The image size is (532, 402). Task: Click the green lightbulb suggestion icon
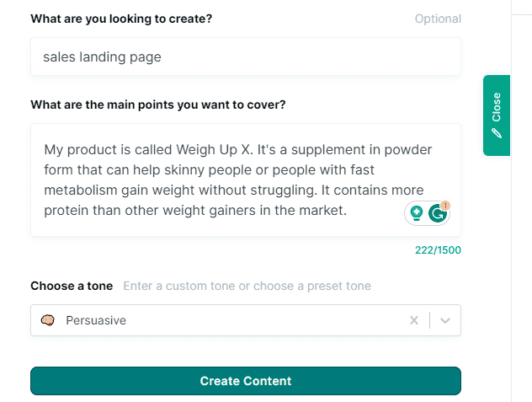coord(415,214)
